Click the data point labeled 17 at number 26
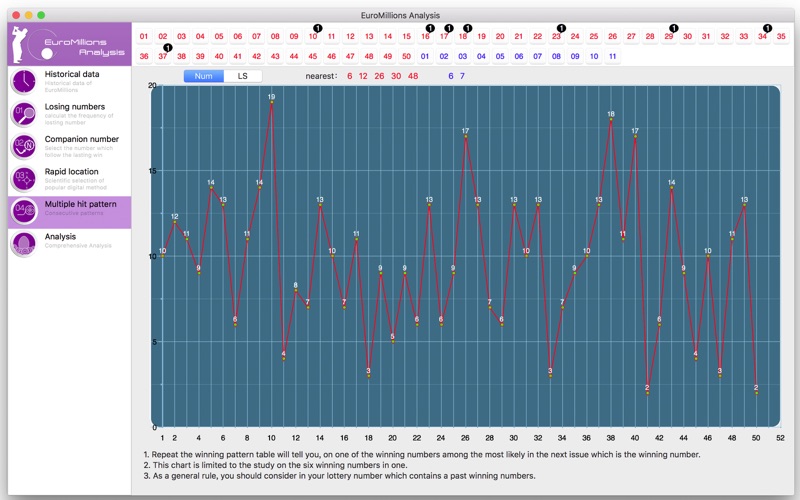The image size is (800, 500). click(465, 136)
